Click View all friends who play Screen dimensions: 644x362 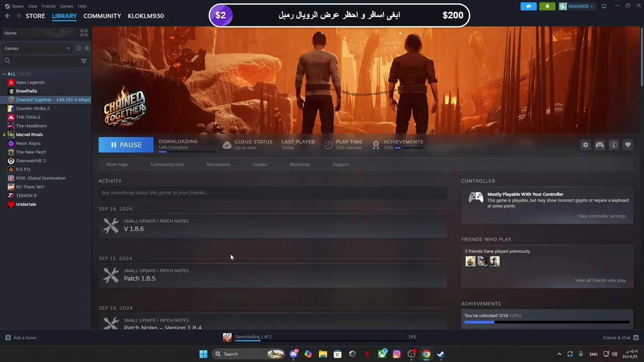tap(600, 281)
